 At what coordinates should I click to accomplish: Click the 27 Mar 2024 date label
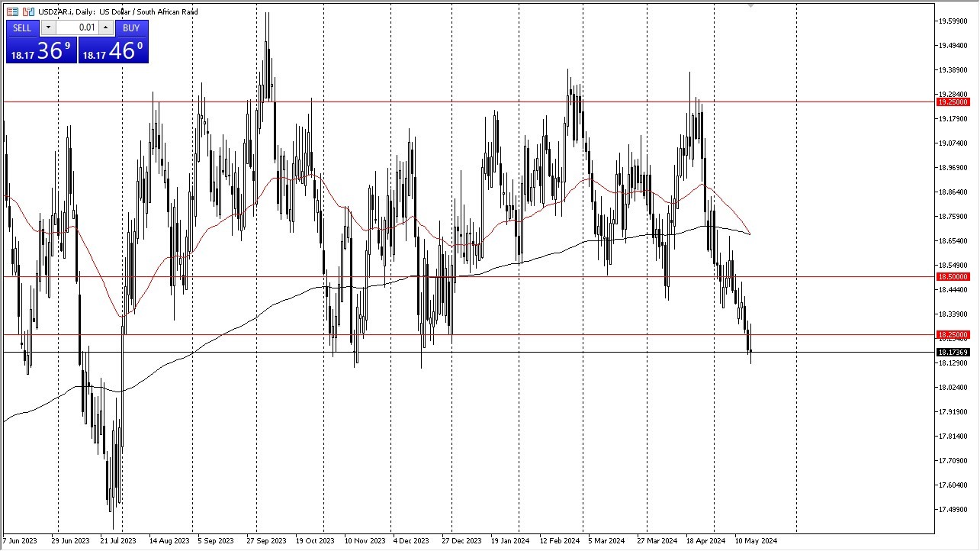click(x=657, y=541)
